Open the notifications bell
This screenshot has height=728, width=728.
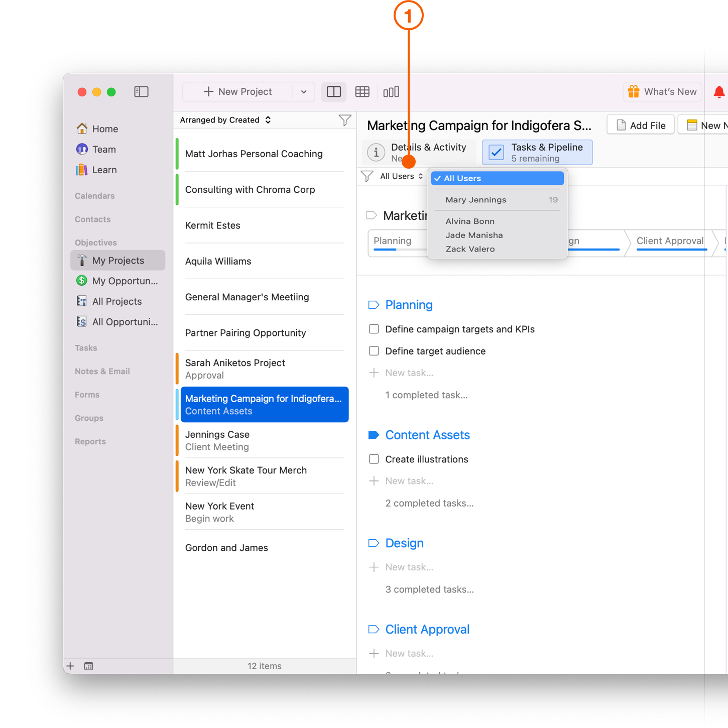(719, 91)
